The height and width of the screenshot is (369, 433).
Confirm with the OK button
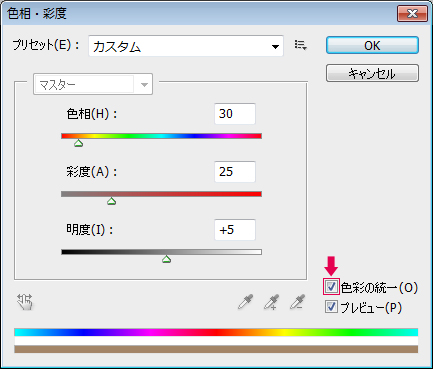[x=372, y=45]
